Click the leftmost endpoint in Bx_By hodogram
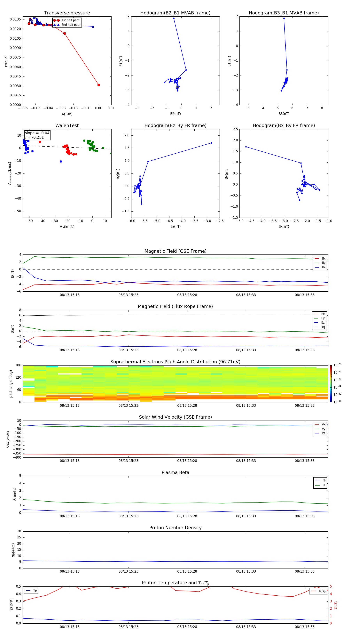Viewport: 351px width, 644px height. [x=246, y=147]
